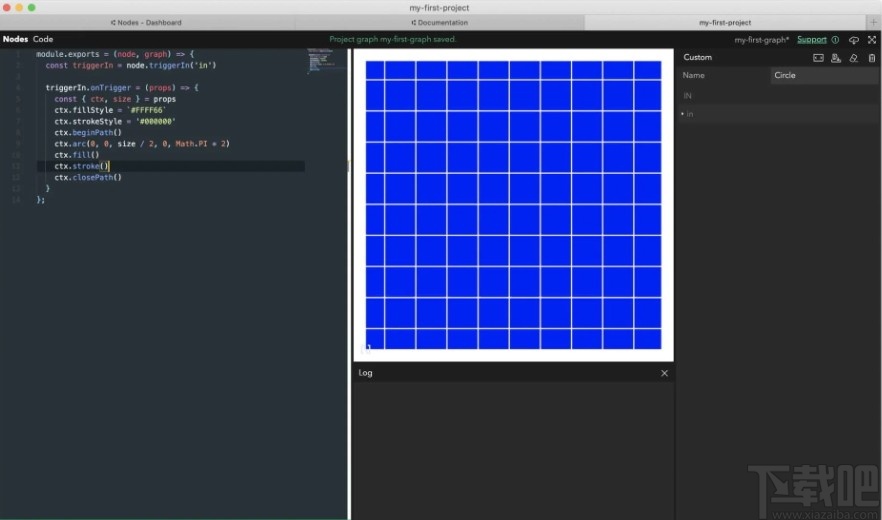The image size is (882, 520).
Task: Close the Log panel
Action: [664, 373]
